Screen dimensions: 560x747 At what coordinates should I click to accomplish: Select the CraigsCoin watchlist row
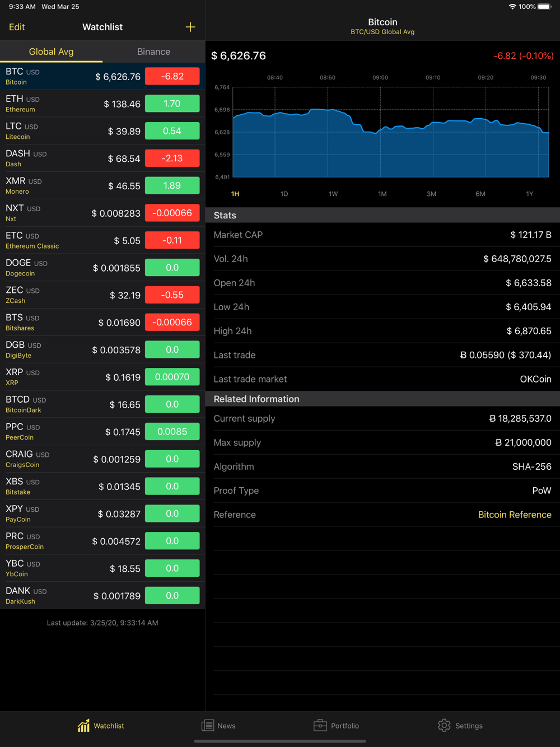click(102, 459)
